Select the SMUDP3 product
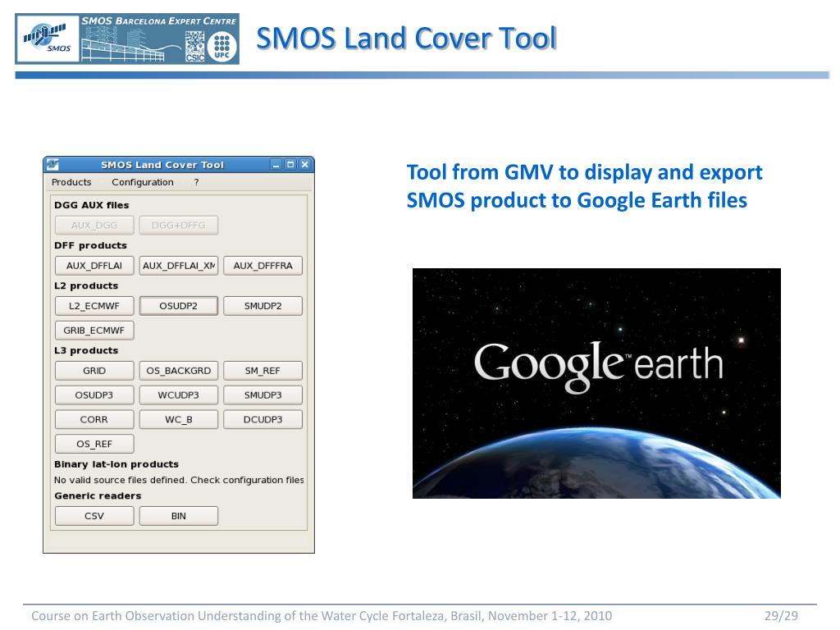This screenshot has height=630, width=840. pyautogui.click(x=262, y=395)
